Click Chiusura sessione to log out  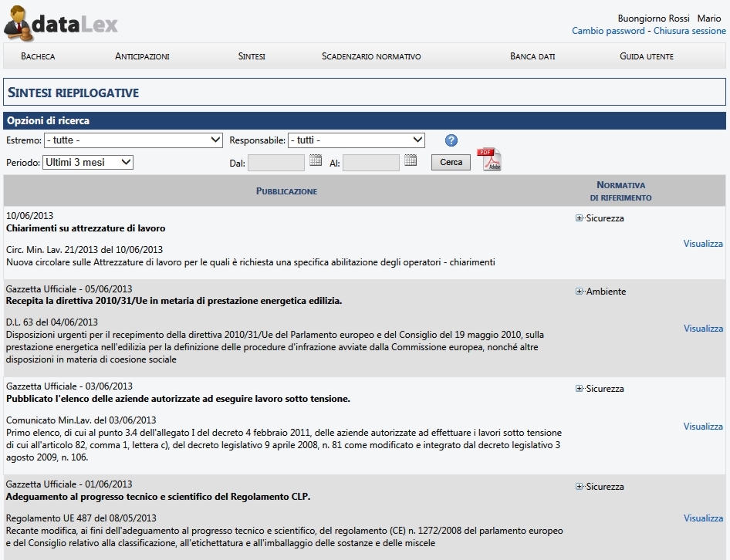(690, 31)
